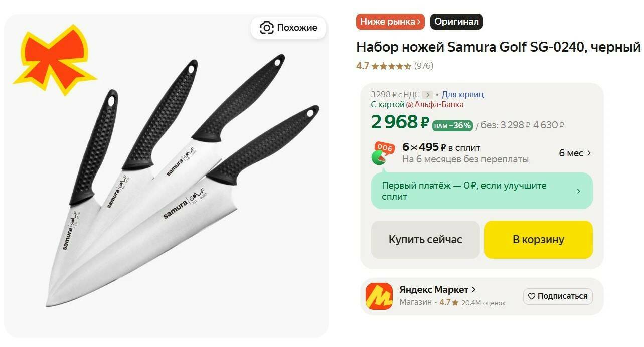This screenshot has height=347, width=644.
Task: Expand the price with VAT chevron
Action: click(427, 95)
